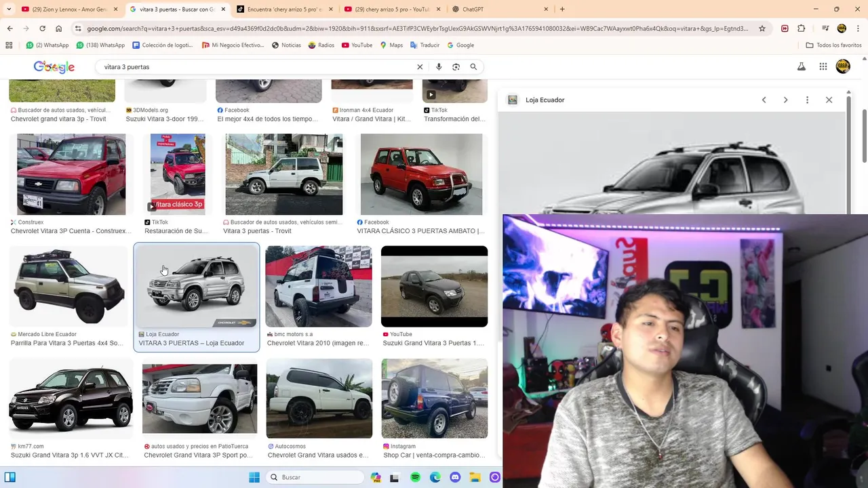
Task: Open File Explorer from the taskbar
Action: pos(475,477)
